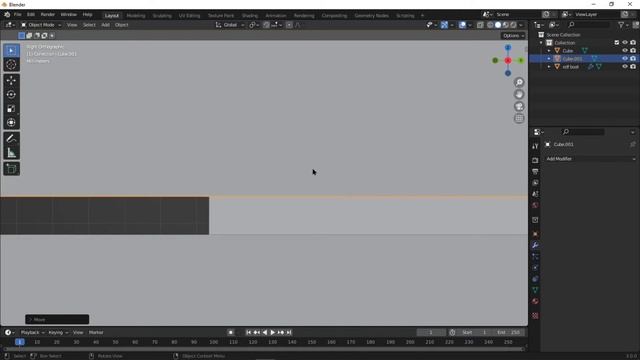Open the Edit menu

click(31, 15)
